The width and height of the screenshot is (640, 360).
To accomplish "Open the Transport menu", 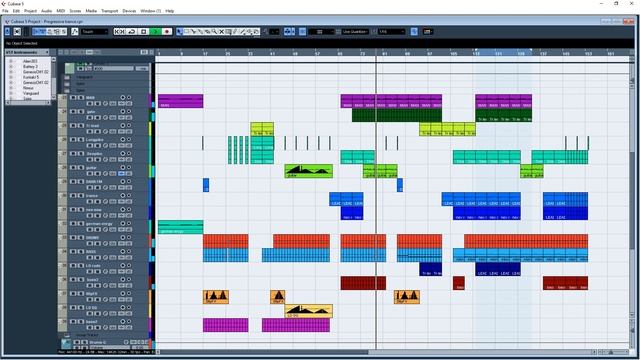I will [109, 11].
